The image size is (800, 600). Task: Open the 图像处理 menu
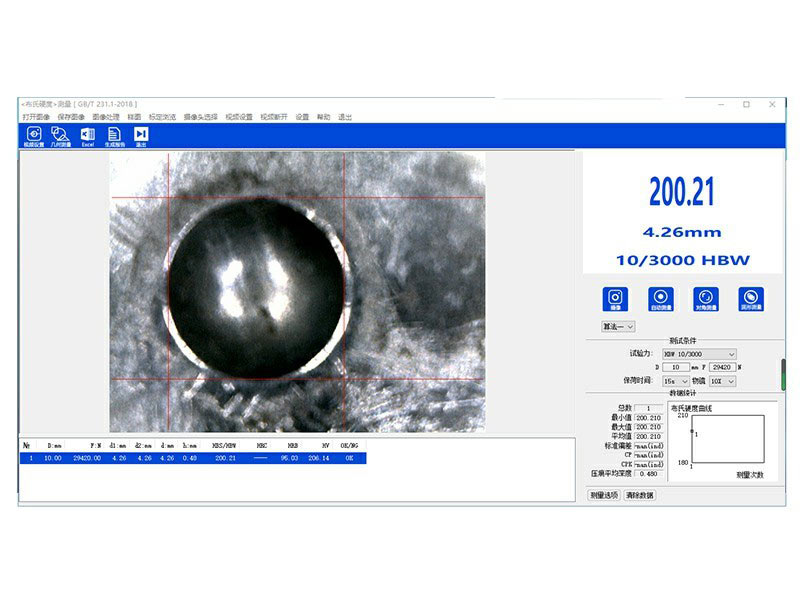click(105, 117)
